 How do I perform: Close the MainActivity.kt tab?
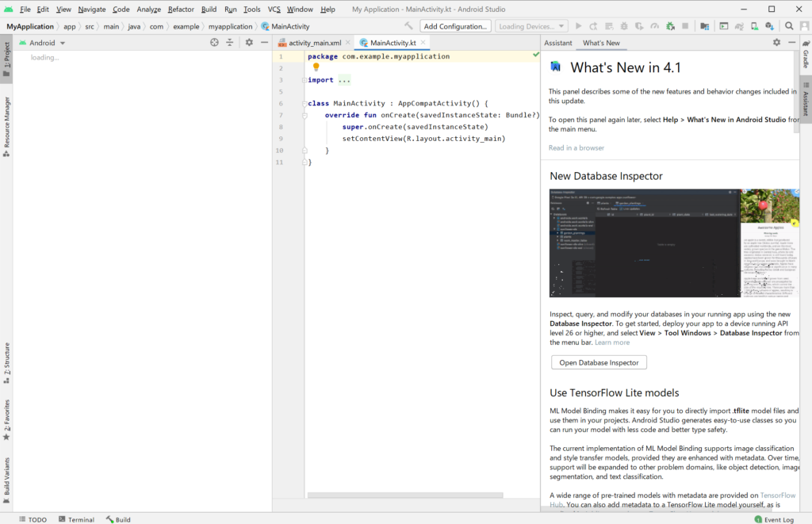pyautogui.click(x=423, y=43)
